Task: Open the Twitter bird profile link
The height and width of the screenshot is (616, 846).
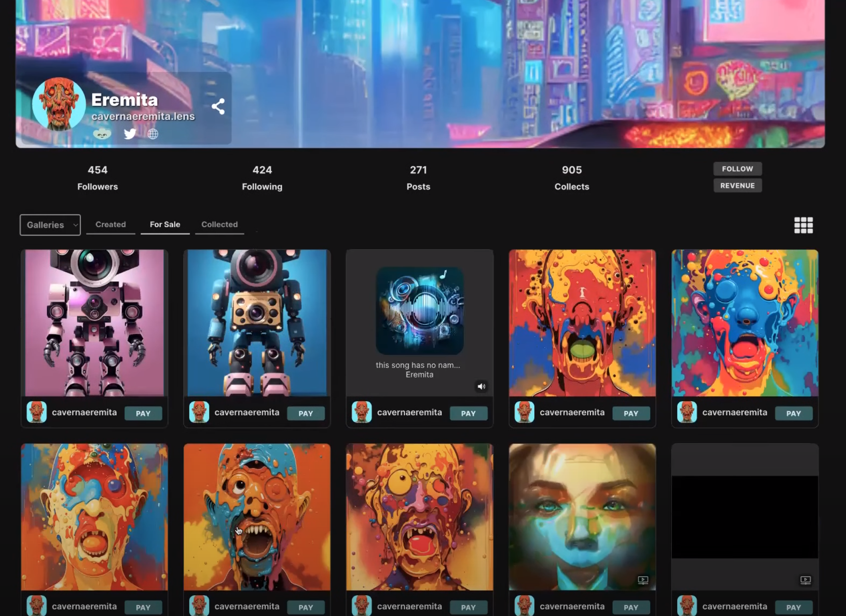Action: (130, 134)
